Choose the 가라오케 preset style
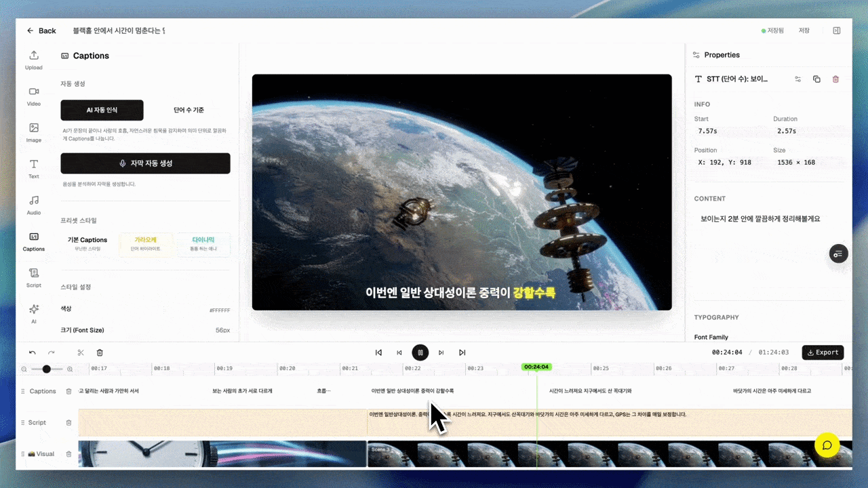Image resolution: width=868 pixels, height=488 pixels. [x=146, y=244]
